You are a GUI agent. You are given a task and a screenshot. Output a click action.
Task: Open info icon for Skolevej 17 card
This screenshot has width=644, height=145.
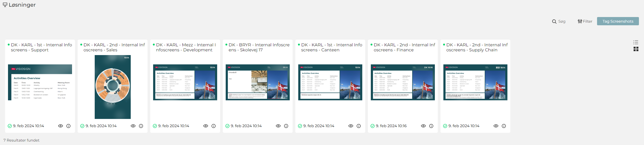point(286,126)
